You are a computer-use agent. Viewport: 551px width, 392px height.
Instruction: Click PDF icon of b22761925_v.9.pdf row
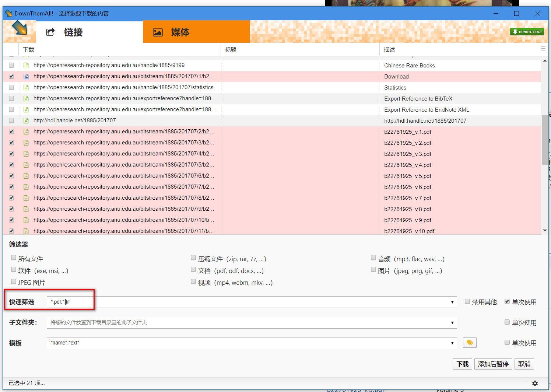[x=26, y=220]
